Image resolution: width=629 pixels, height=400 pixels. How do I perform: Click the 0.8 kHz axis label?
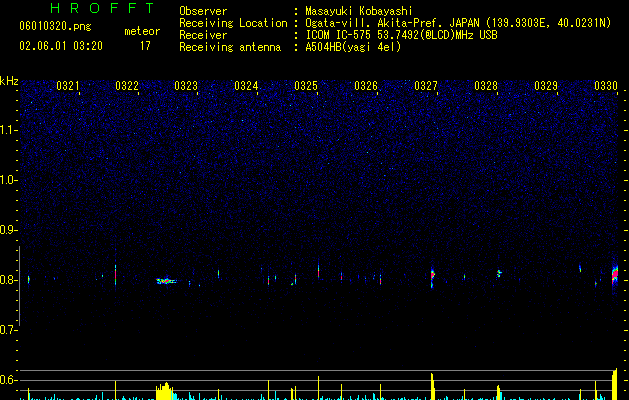point(8,280)
